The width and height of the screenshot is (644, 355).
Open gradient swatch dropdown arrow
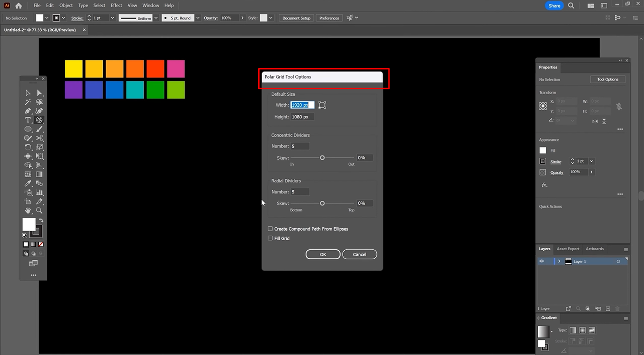click(552, 332)
